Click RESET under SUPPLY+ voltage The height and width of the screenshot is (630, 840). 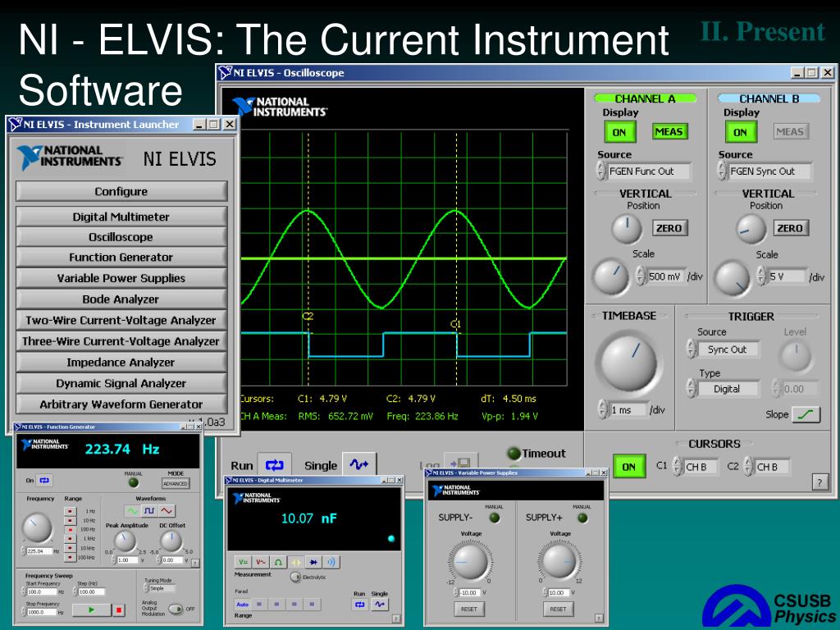point(558,609)
